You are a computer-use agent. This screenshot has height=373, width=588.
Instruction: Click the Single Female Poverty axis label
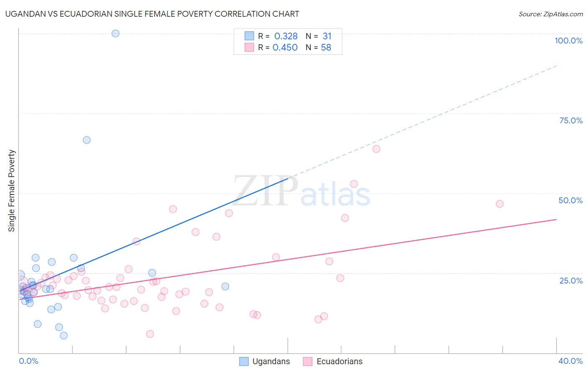point(11,191)
